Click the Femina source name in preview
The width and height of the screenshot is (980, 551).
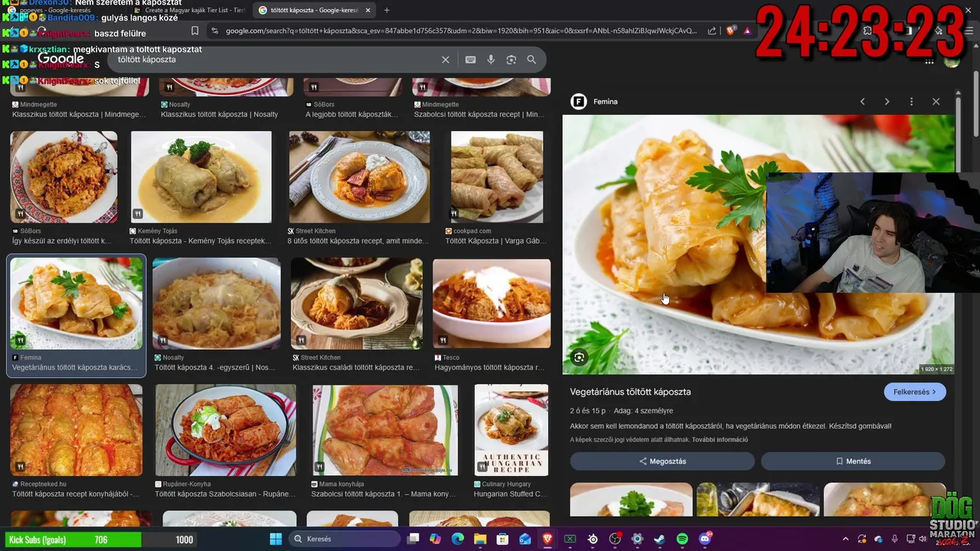tap(605, 101)
